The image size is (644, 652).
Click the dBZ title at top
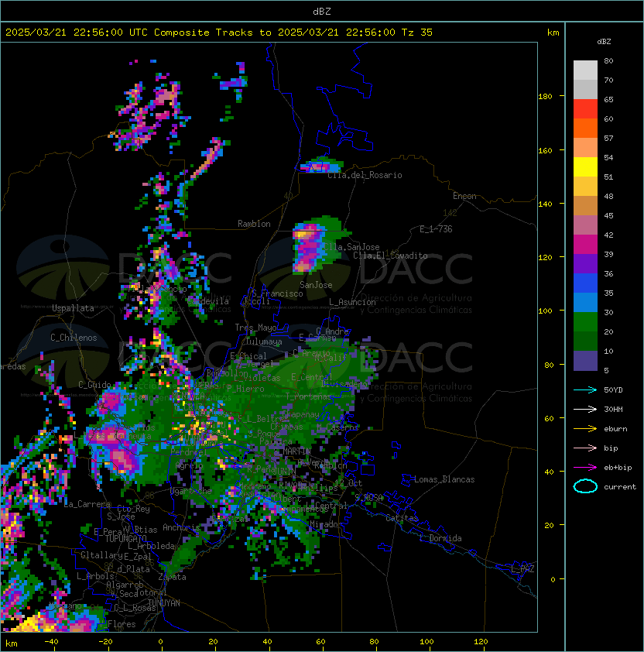322,11
